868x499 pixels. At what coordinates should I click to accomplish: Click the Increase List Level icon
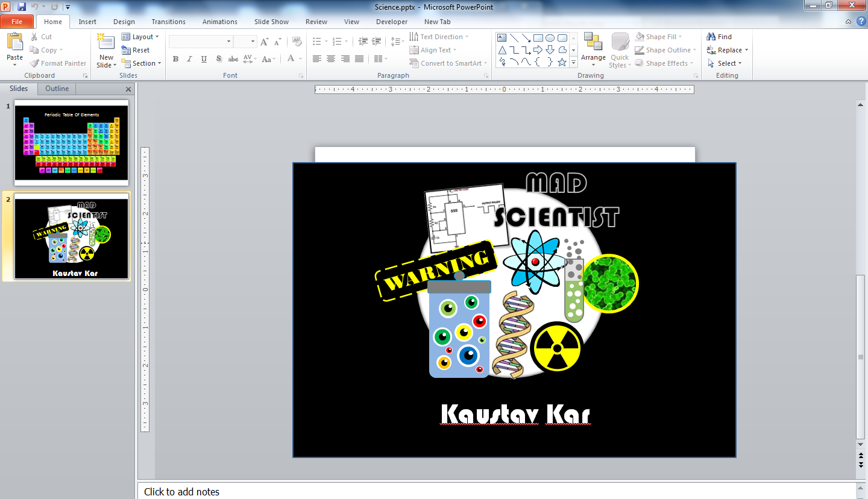click(x=377, y=42)
